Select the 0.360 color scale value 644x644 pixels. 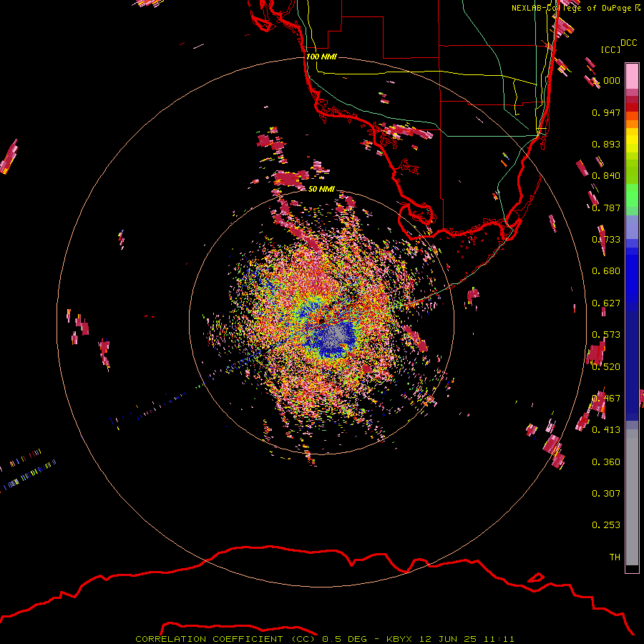coord(606,462)
